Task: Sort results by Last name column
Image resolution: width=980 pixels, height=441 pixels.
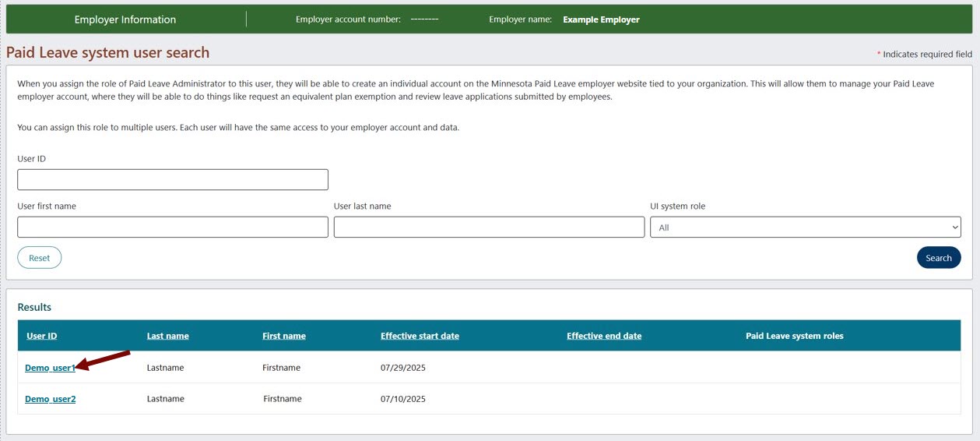Action: coord(167,336)
